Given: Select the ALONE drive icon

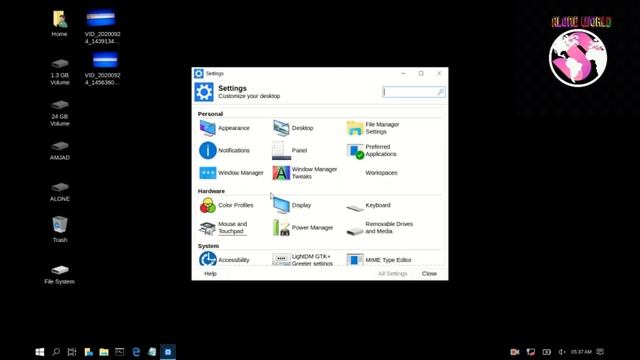Looking at the screenshot, I should pyautogui.click(x=60, y=192).
